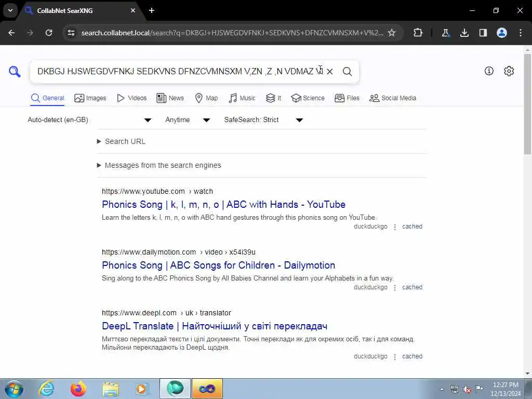Open the Auto-detect language dropdown

point(89,120)
